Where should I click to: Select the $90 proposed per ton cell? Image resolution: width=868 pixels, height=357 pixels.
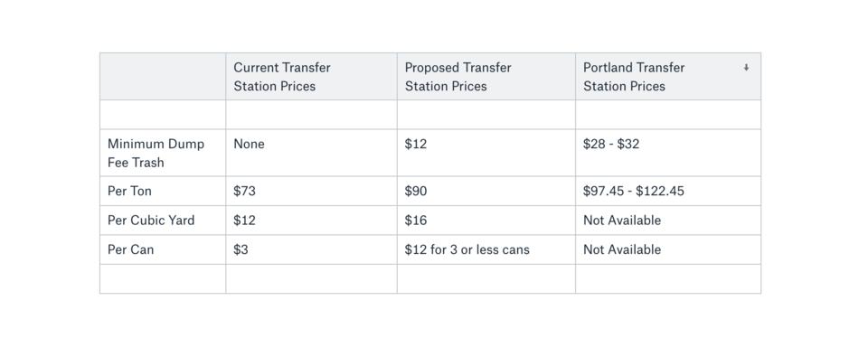click(x=486, y=191)
